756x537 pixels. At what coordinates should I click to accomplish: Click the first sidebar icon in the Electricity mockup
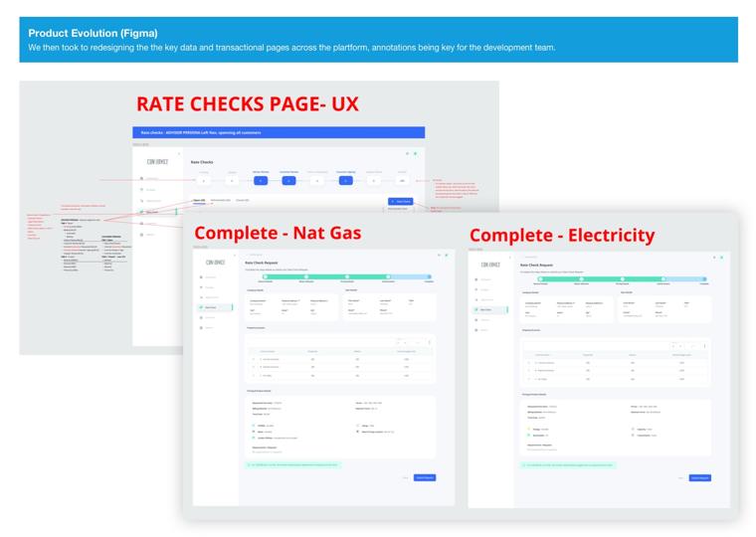tap(476, 279)
